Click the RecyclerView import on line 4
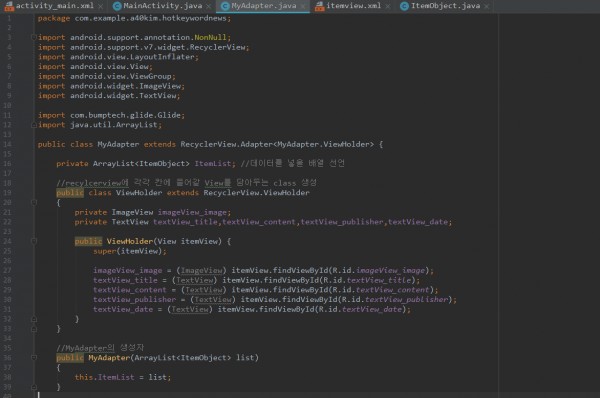The height and width of the screenshot is (398, 600). tap(217, 47)
